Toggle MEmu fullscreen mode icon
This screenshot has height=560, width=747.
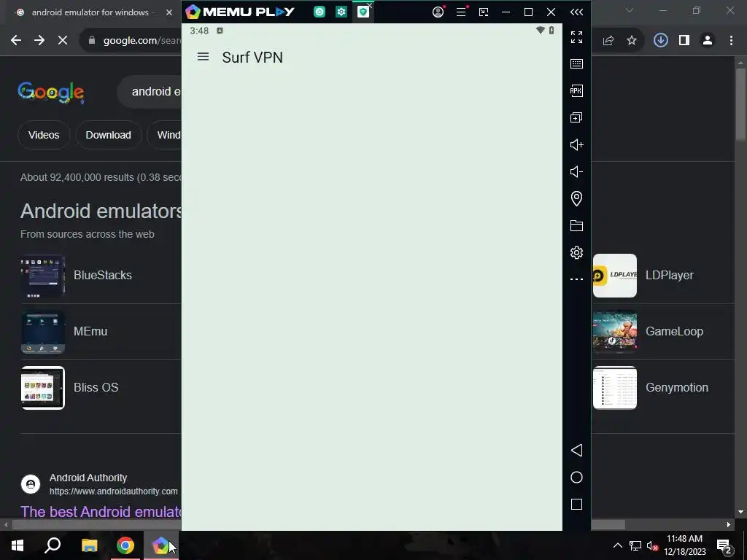point(576,37)
